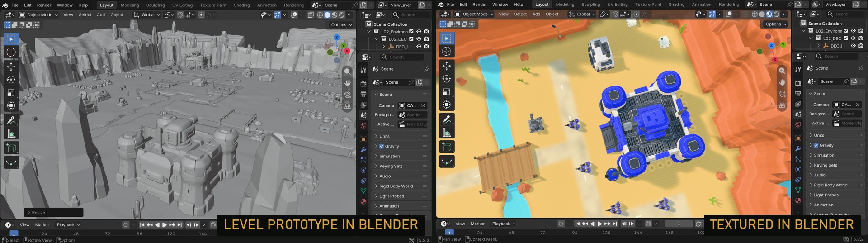Click the current frame field in the textured timeline
Screen dimensions: 868x243
pyautogui.click(x=679, y=224)
